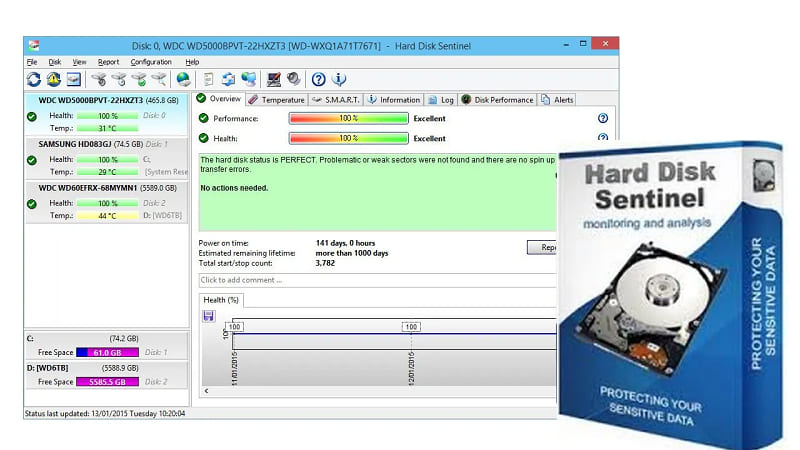Screen dimensions: 800x450
Task: Click the 'Status last updated' status bar text
Action: coord(105,413)
